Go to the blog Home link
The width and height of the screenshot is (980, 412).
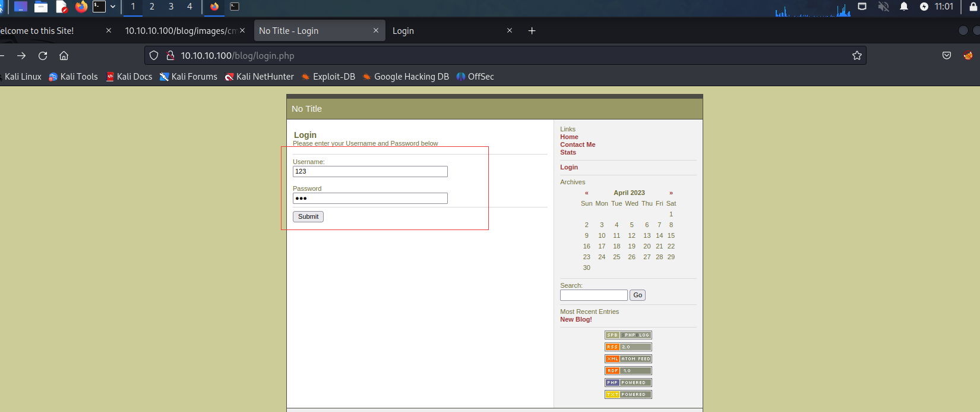click(x=569, y=137)
